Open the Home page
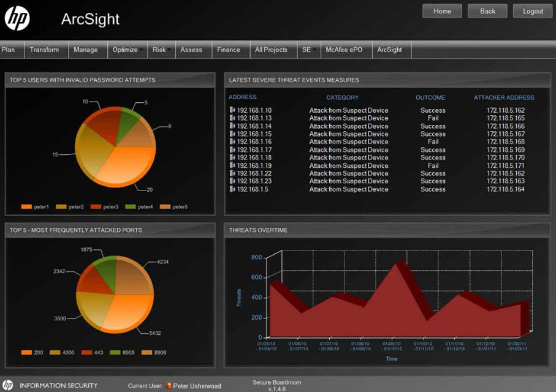The image size is (556, 392). tap(442, 11)
